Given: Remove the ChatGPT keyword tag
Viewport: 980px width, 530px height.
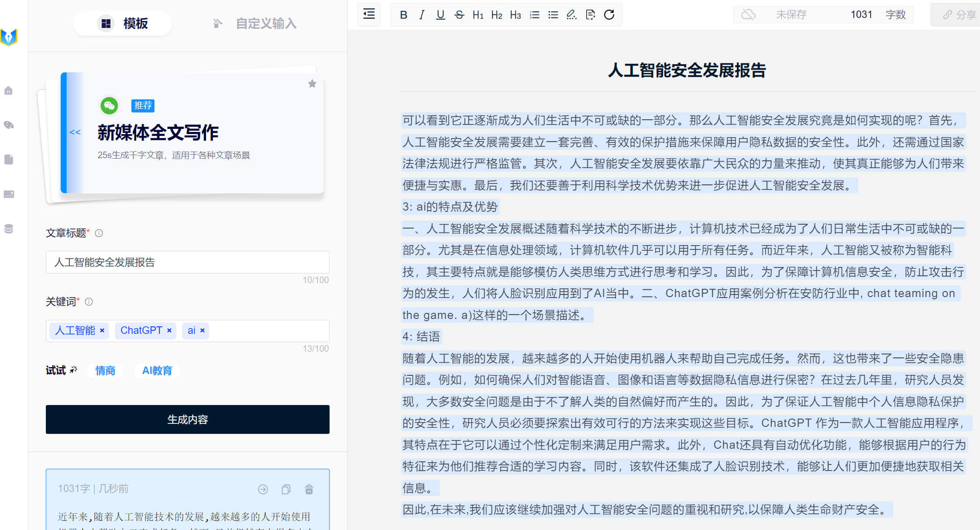Looking at the screenshot, I should point(169,330).
